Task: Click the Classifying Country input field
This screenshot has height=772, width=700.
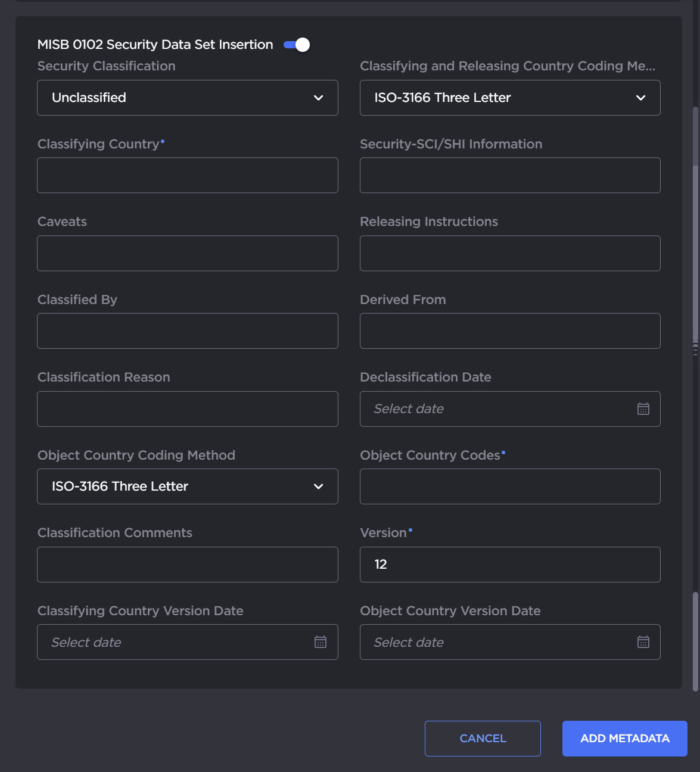Action: tap(187, 175)
